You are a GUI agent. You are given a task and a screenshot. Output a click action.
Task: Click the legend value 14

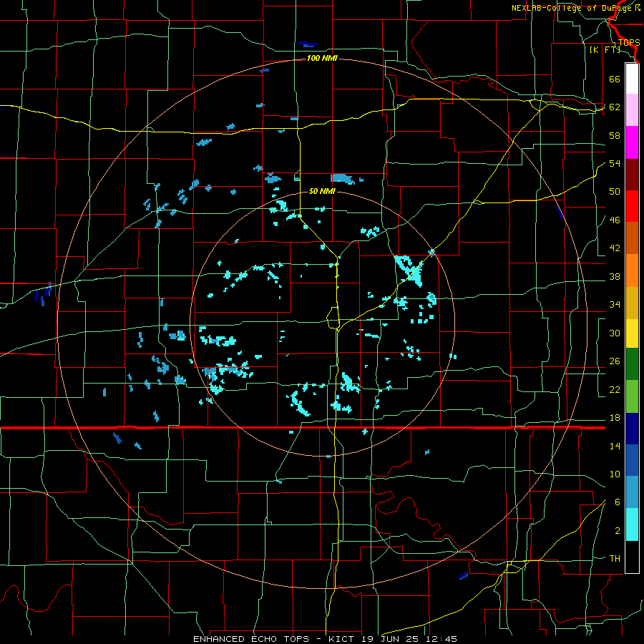(615, 446)
